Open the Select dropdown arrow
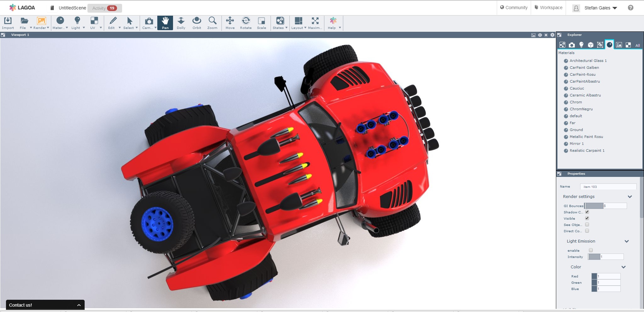This screenshot has height=312, width=644. 137,28
